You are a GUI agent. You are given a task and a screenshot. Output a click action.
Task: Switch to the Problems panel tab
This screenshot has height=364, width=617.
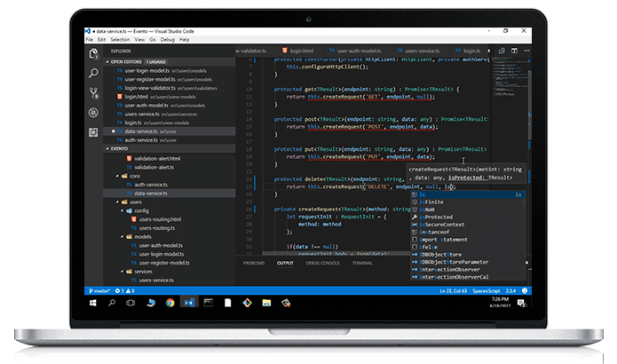[254, 264]
